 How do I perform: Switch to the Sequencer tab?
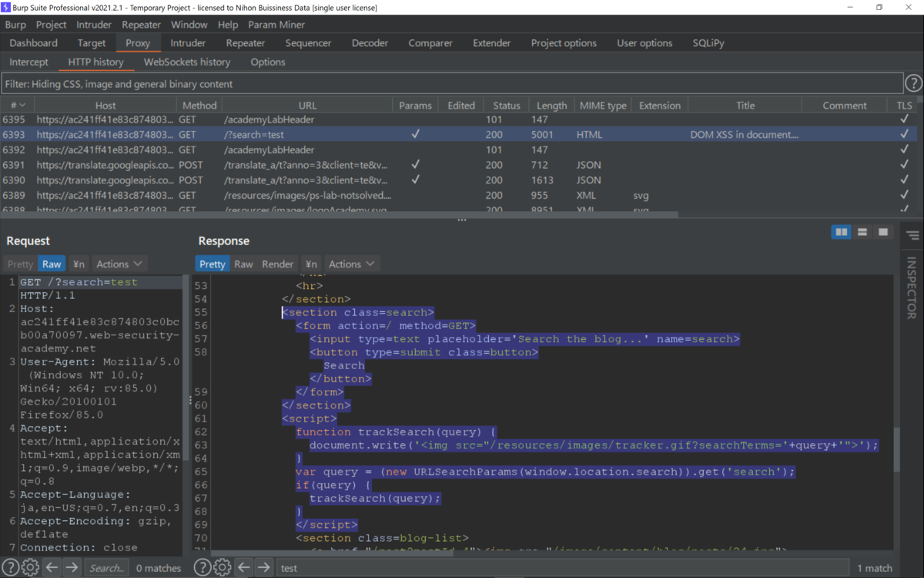(308, 42)
